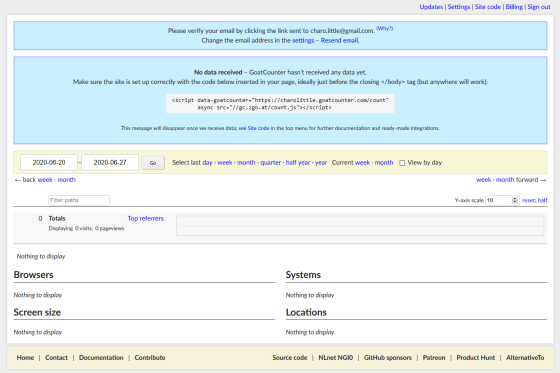The height and width of the screenshot is (373, 560).
Task: Open Billing in the top menu
Action: click(x=514, y=7)
